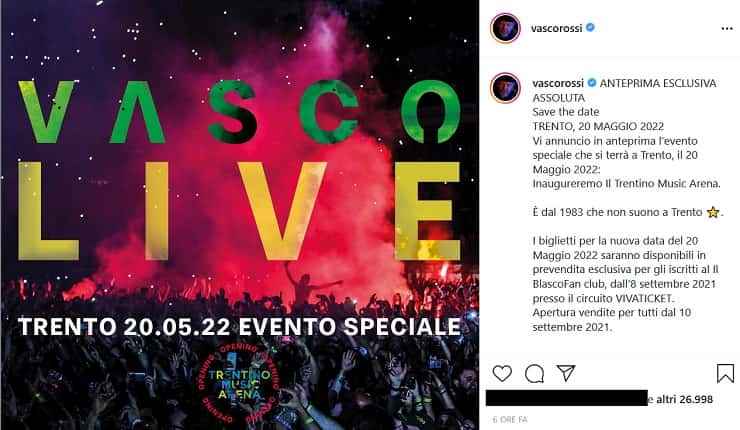Click the vascorossi header profile picture
Screen dimensions: 740x430
point(505,28)
